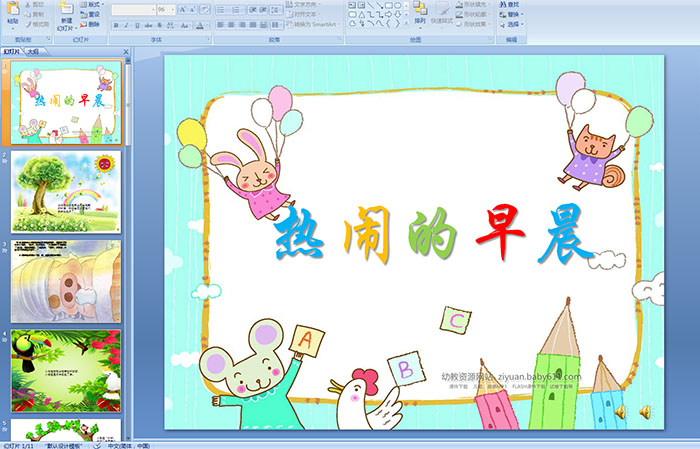
Task: Select the slide 2 tree thumbnail
Action: click(66, 191)
